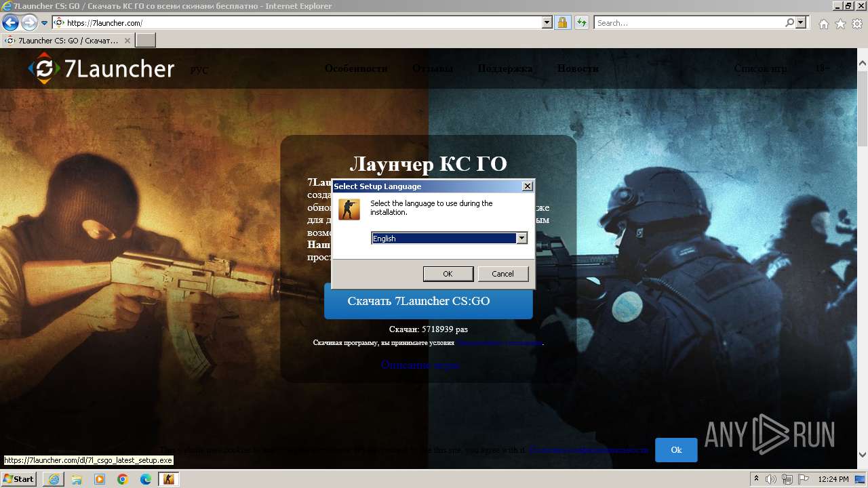Click the 7Launcher site logo

point(102,68)
